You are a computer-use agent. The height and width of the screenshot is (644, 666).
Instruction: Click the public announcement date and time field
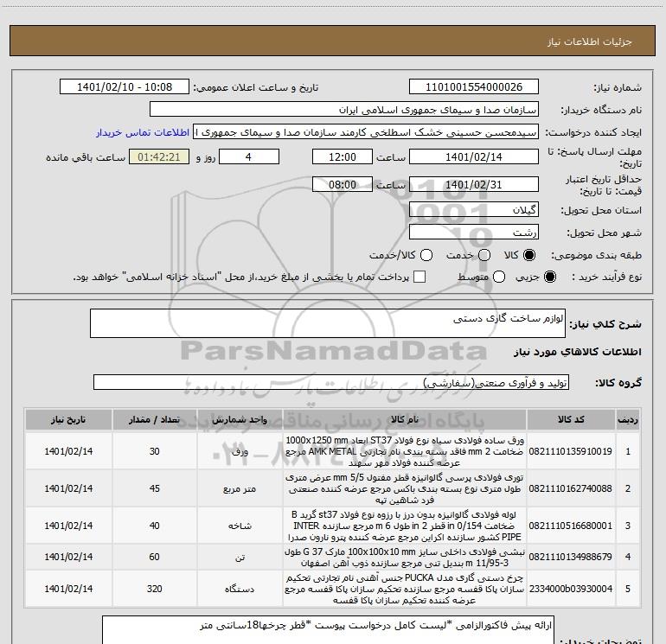tap(125, 87)
